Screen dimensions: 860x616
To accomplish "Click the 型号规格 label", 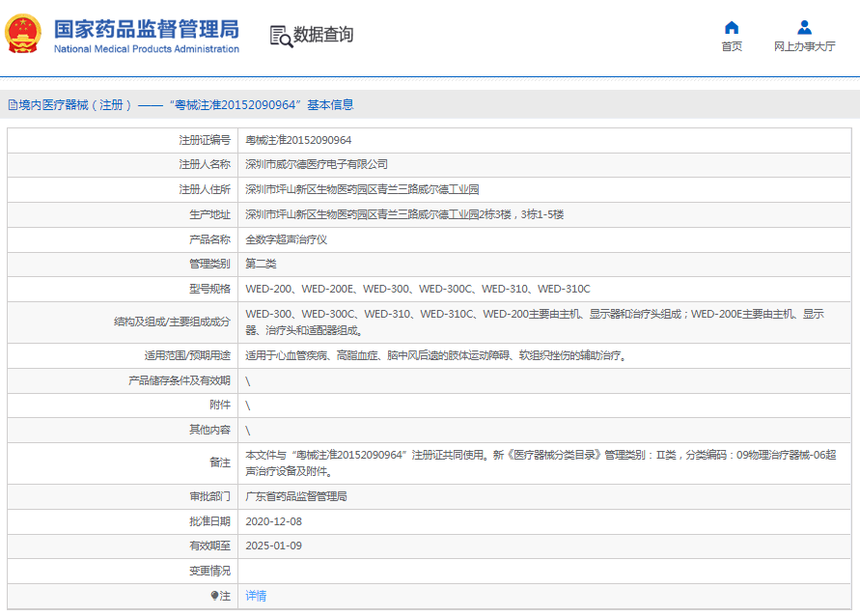I will [210, 289].
